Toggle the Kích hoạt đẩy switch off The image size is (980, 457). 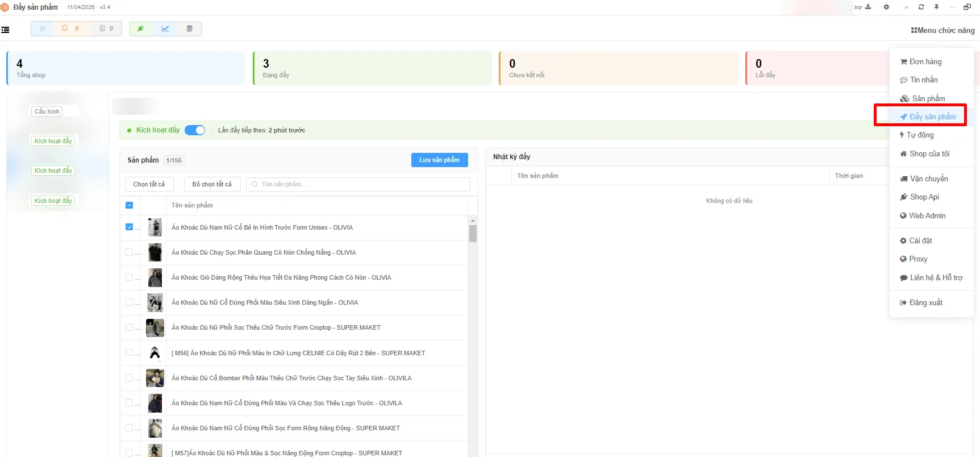[195, 130]
